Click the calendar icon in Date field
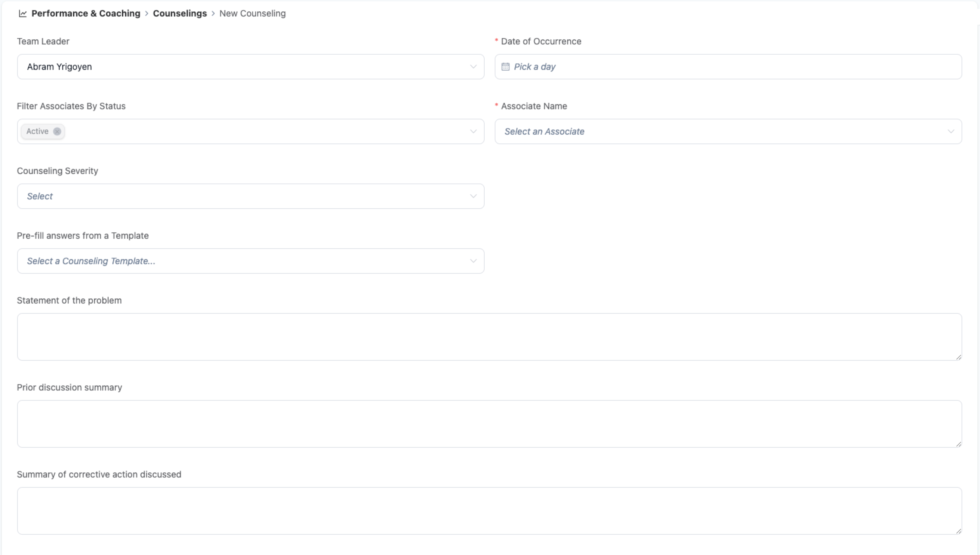Viewport: 980px width, 555px height. (506, 67)
